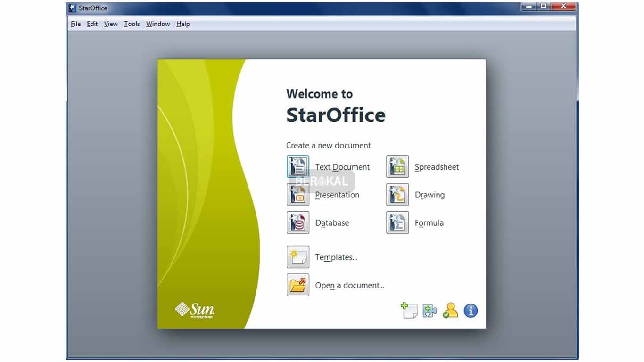Open the Edit menu
The width and height of the screenshot is (644, 362).
click(92, 24)
